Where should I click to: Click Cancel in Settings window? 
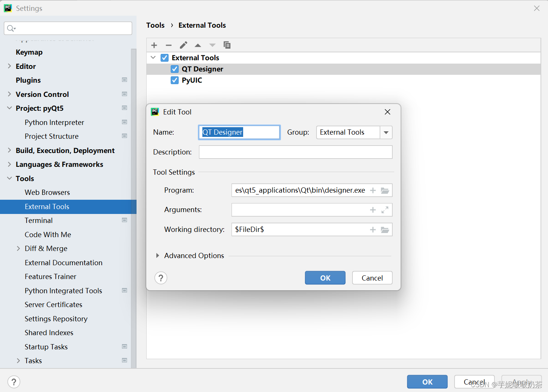point(474,382)
